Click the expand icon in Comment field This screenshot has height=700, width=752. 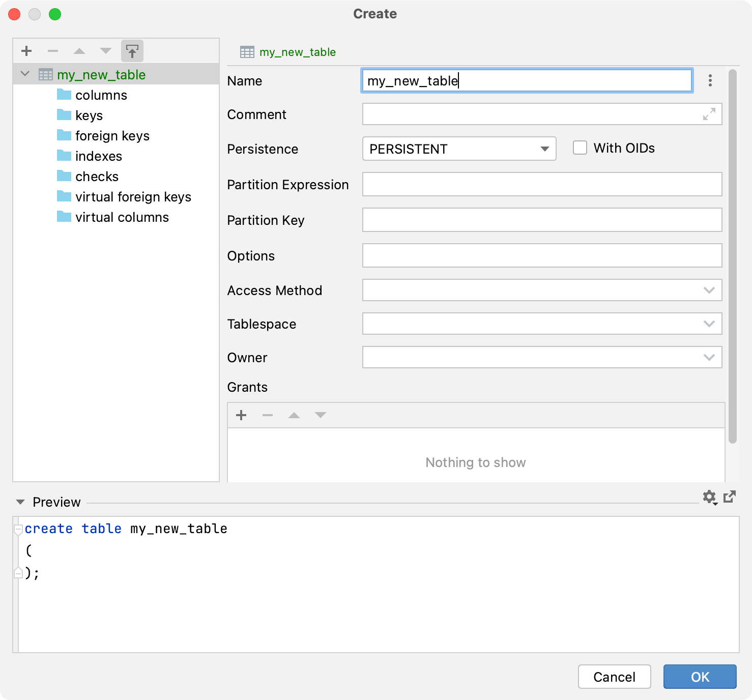709,114
